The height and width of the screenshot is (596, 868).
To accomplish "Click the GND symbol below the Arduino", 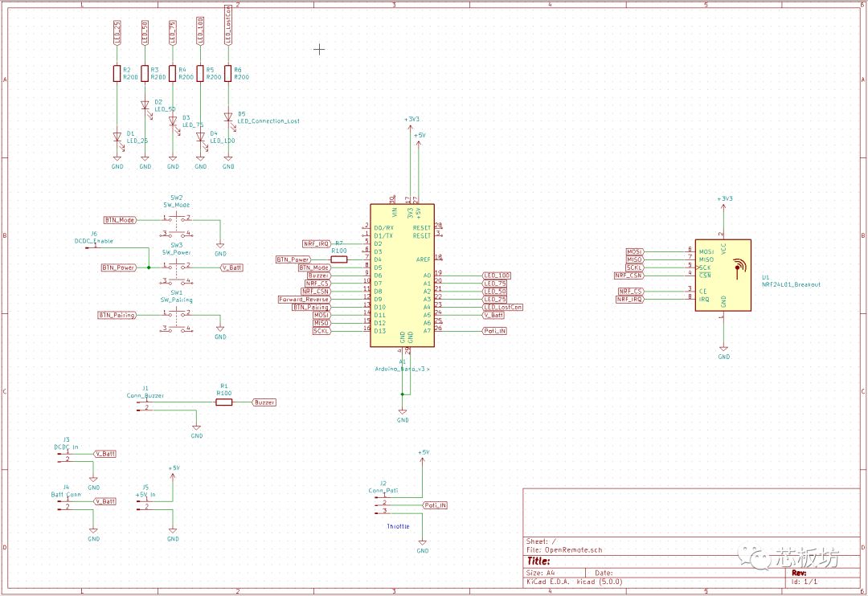I will click(403, 415).
